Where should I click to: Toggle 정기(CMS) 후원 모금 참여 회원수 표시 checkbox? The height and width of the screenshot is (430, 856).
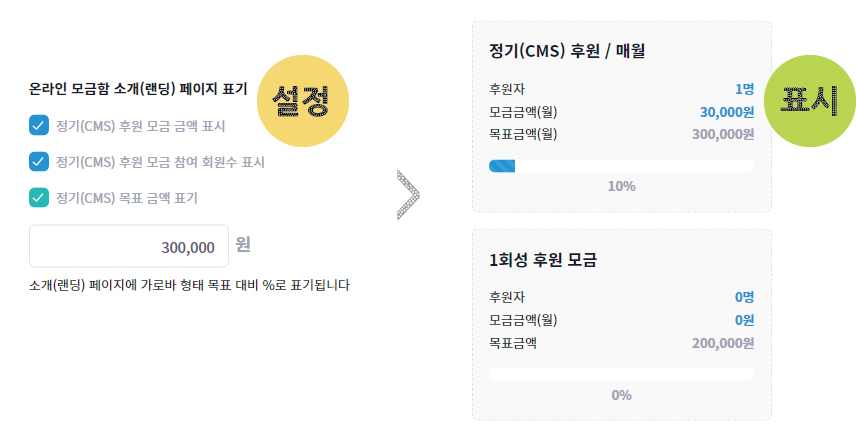pos(40,161)
